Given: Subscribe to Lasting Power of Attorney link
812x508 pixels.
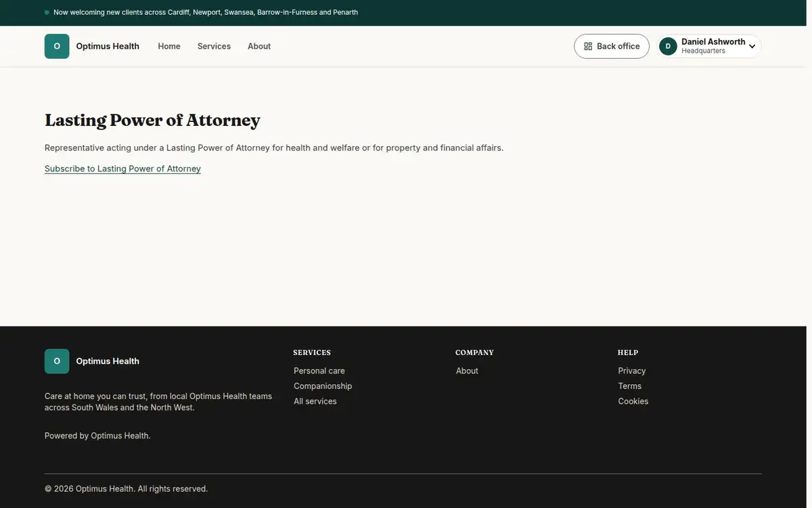Looking at the screenshot, I should pos(122,169).
